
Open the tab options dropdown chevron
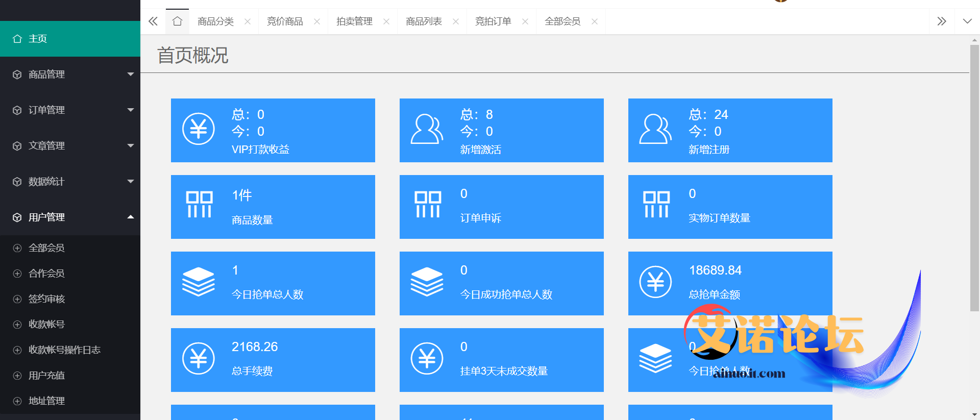967,21
